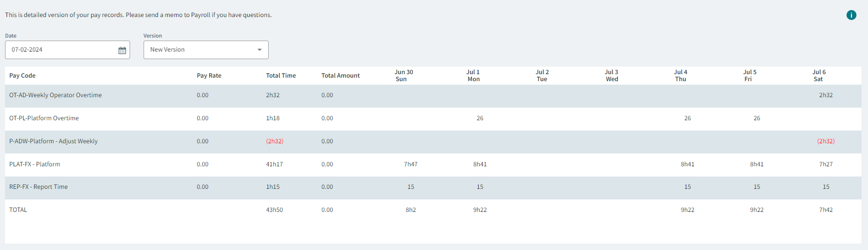Select PLAT-FX - Platform row
The image size is (868, 250).
(x=35, y=164)
